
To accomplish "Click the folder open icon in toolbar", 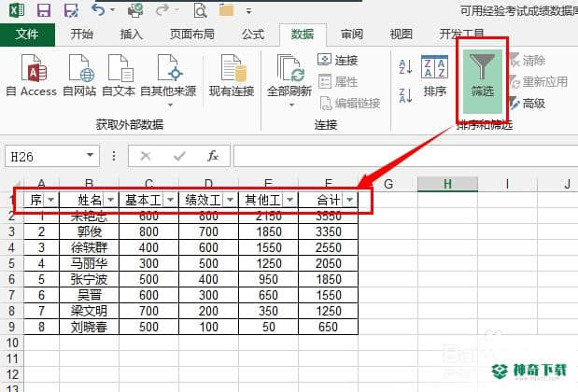I will 226,10.
